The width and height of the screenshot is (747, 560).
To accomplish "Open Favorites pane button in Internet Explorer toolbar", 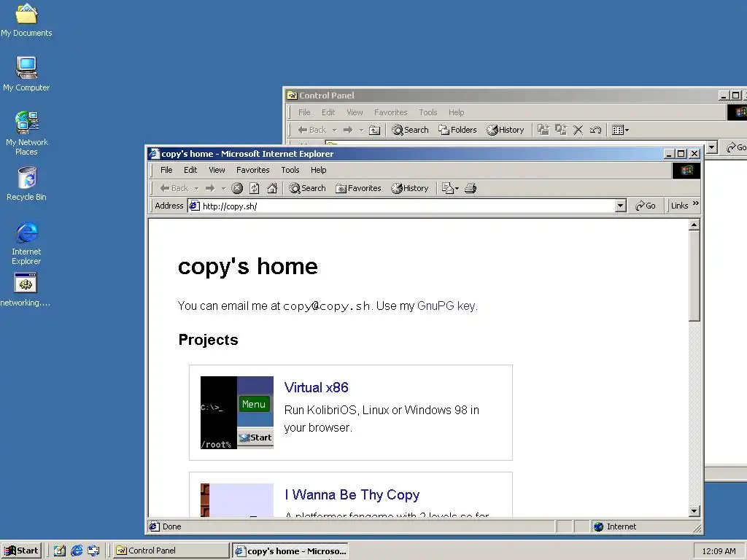I will 358,188.
